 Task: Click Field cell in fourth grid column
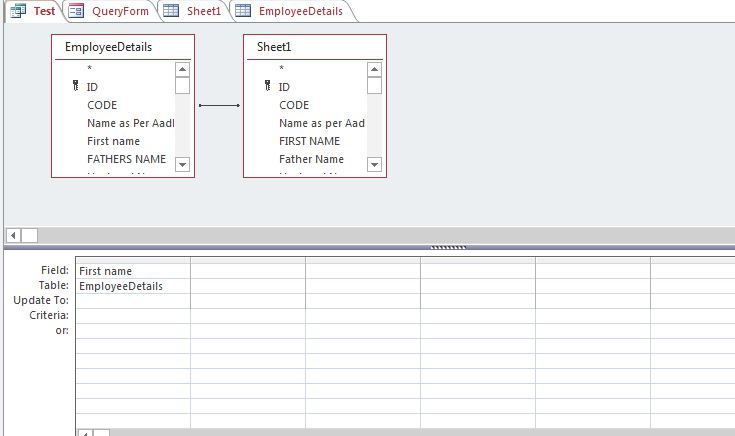pos(478,271)
